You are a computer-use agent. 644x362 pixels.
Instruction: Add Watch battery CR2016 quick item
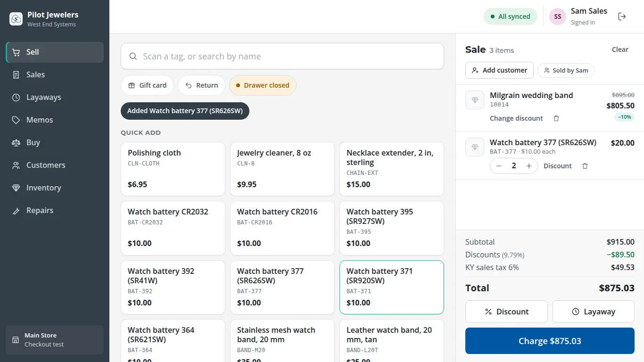coord(282,228)
